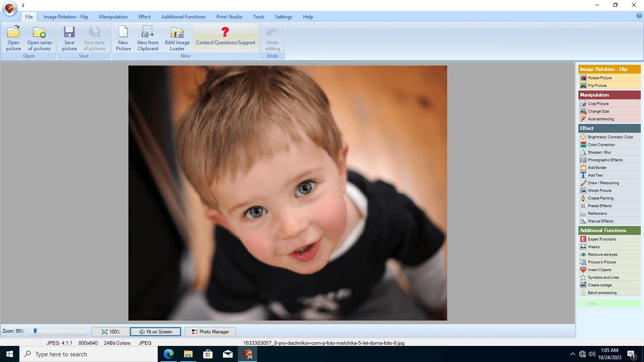Open Mail app from taskbar

point(227,354)
